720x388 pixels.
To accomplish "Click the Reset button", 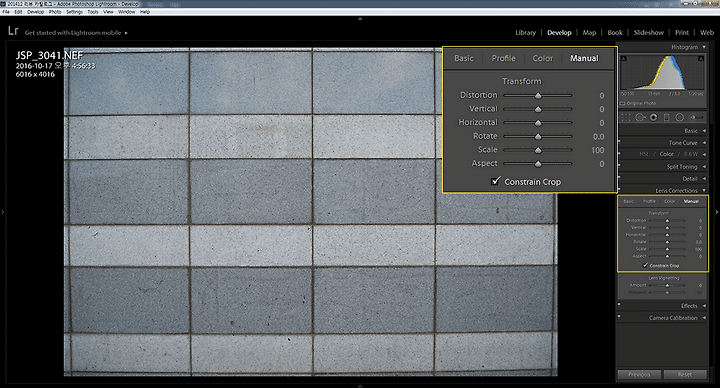I will 685,375.
